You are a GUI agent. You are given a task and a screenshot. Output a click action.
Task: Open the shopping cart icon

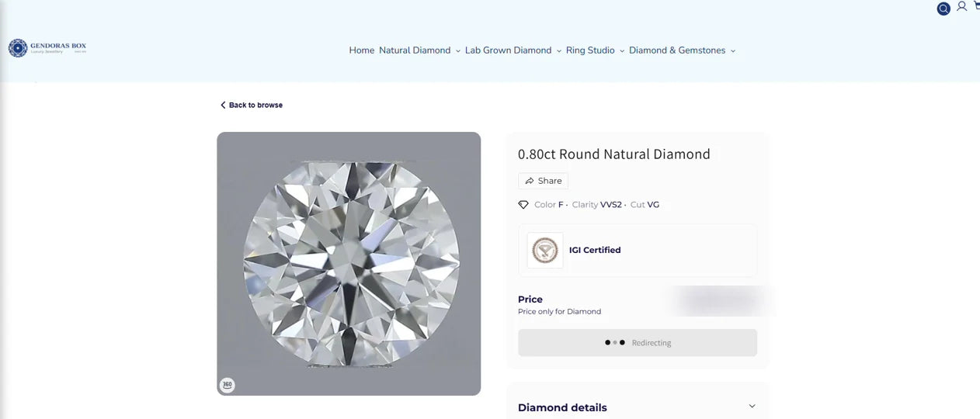coord(977,5)
